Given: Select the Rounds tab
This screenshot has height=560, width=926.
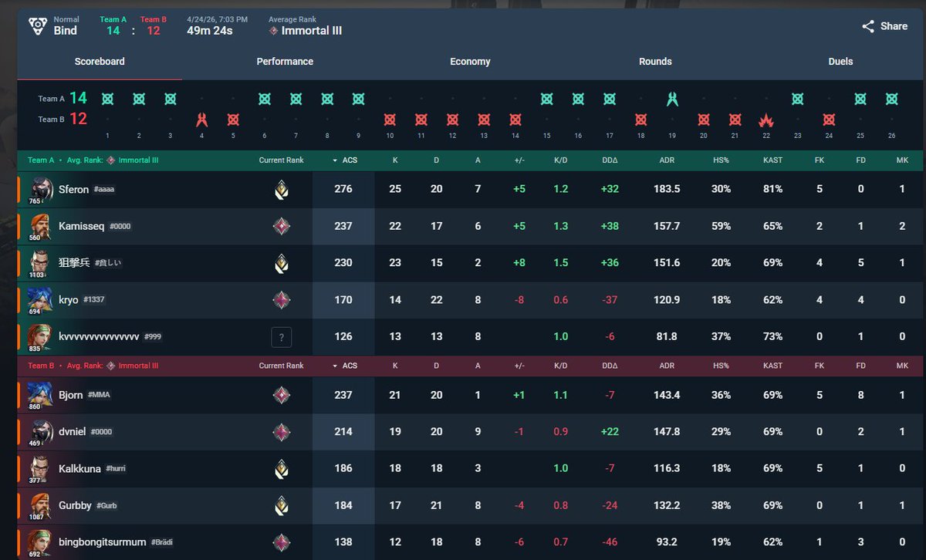Looking at the screenshot, I should pos(655,62).
